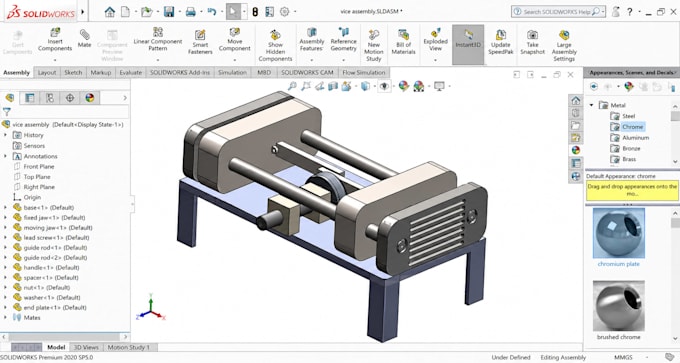Screen dimensions: 680x363
Task: Click the Edit Appearance icon in view toolbar
Action: [x=404, y=86]
